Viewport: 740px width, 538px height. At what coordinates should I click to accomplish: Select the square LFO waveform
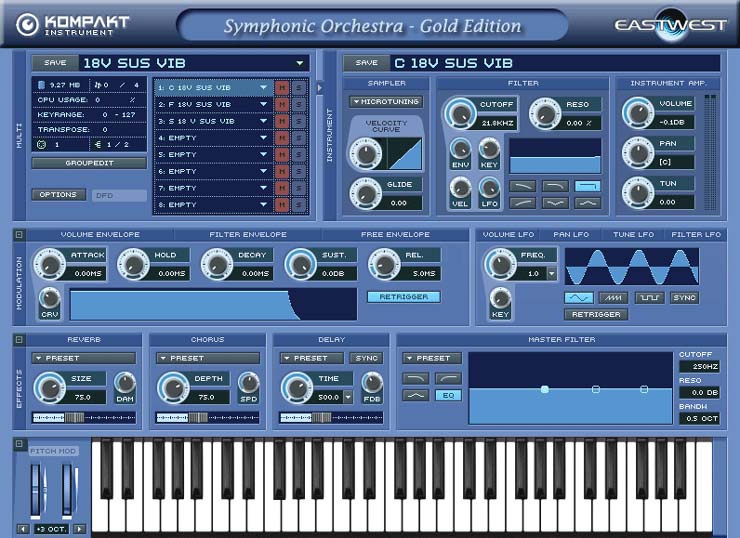click(649, 298)
